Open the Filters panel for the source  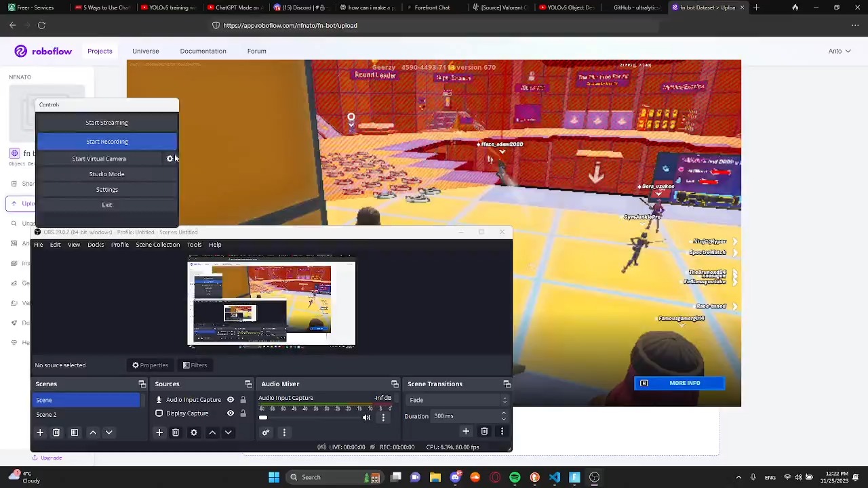[197, 365]
